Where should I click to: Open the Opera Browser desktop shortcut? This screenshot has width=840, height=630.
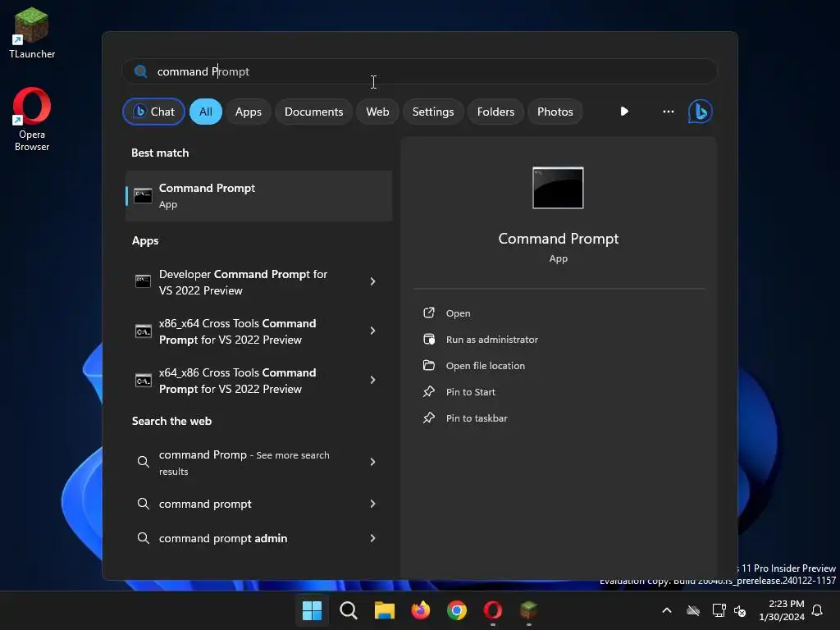(x=32, y=119)
